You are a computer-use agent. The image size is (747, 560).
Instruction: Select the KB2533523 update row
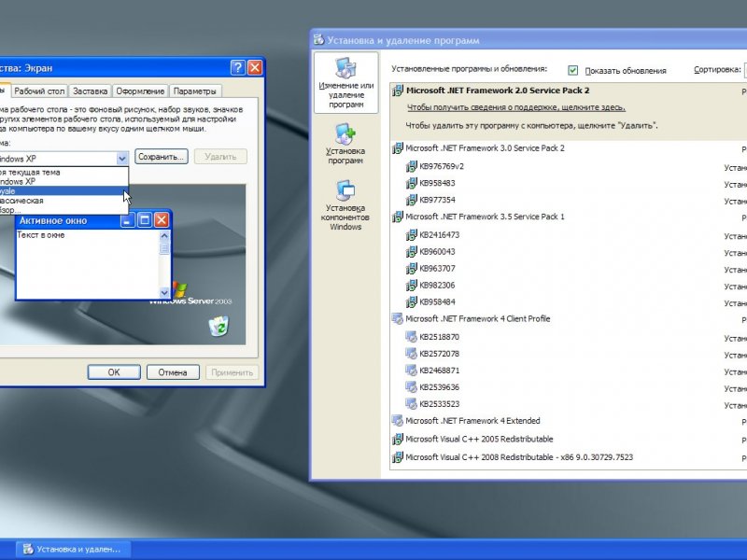point(569,404)
